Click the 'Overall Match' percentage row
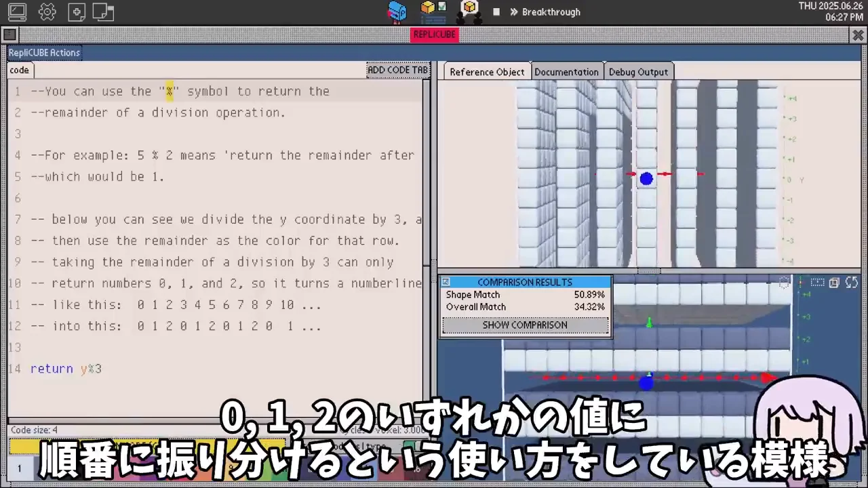The width and height of the screenshot is (868, 488). coord(525,307)
